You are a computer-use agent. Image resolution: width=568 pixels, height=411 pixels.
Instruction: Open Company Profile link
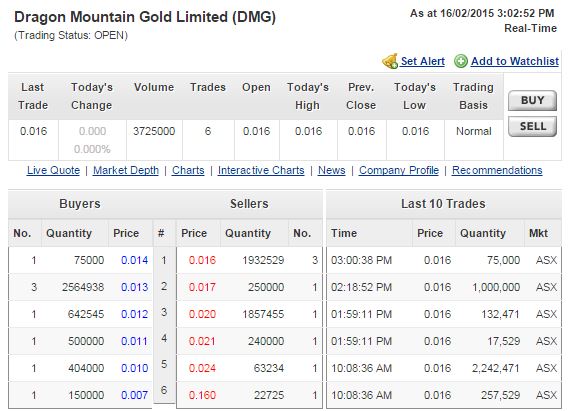click(x=398, y=170)
